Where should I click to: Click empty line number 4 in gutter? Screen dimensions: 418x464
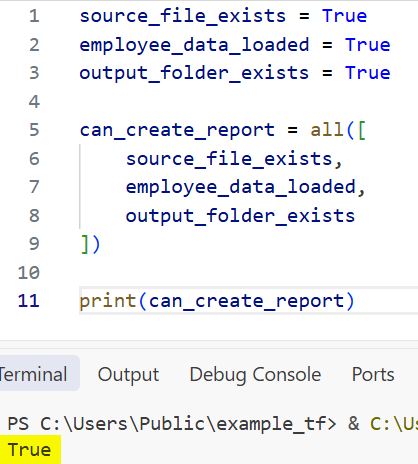click(34, 101)
